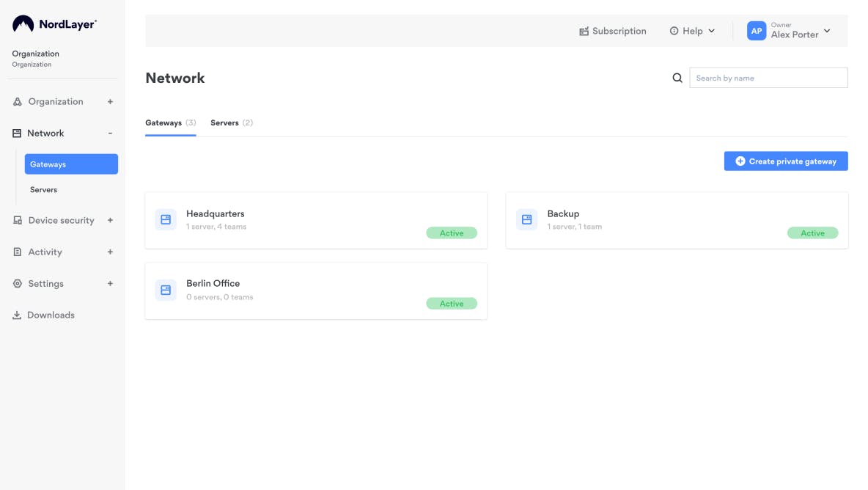The width and height of the screenshot is (868, 490).
Task: Expand the Organization sidebar section
Action: tap(110, 102)
